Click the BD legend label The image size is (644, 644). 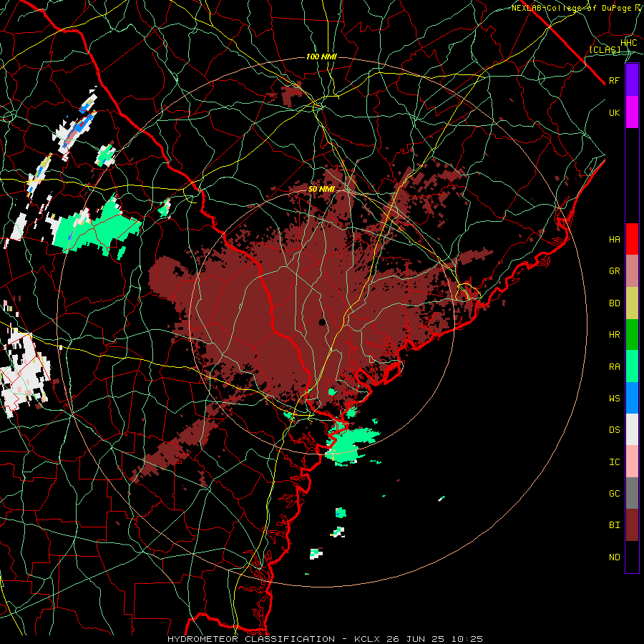click(x=614, y=303)
